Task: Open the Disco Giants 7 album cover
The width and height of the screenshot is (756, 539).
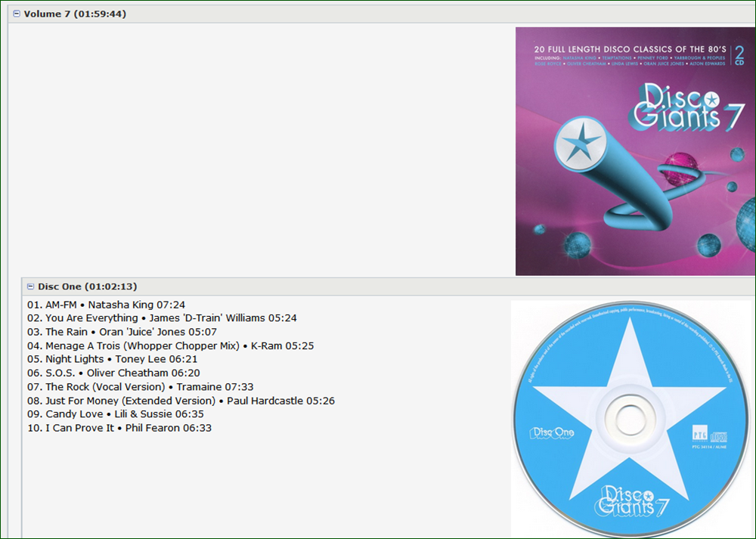Action: (636, 151)
